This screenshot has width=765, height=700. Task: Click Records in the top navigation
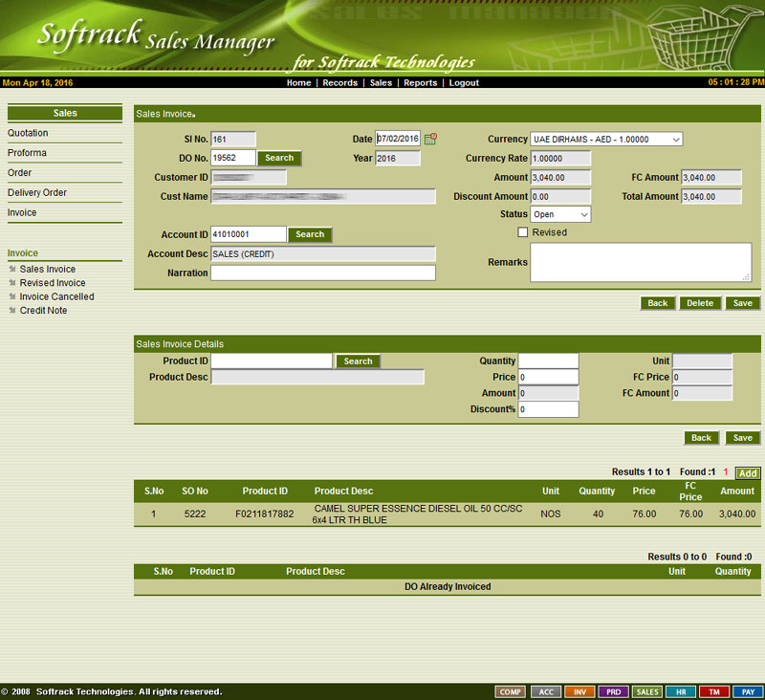[x=339, y=83]
